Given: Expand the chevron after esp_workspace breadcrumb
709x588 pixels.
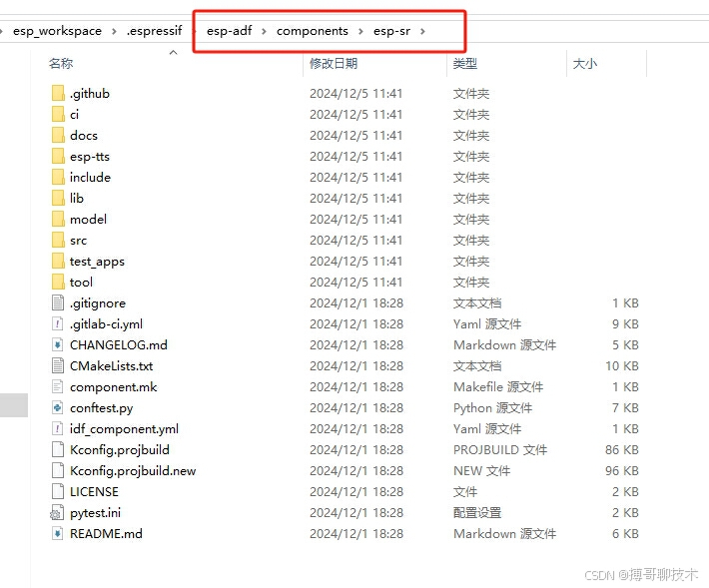Looking at the screenshot, I should (x=114, y=31).
